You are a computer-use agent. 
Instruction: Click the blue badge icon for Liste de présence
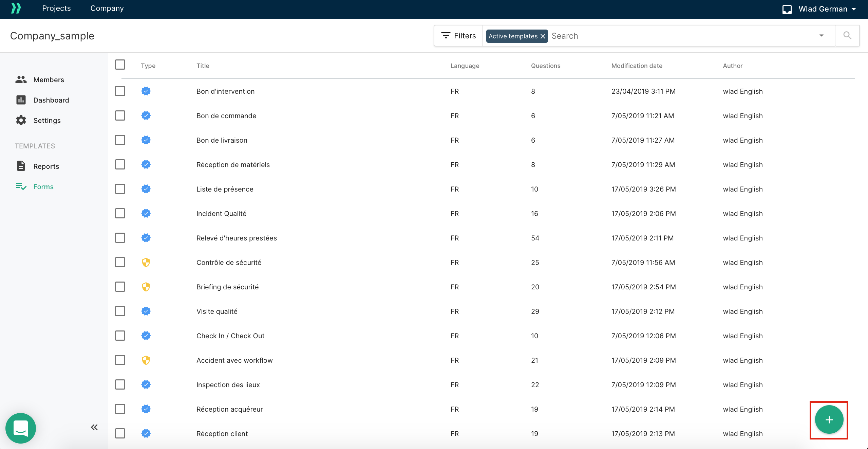(x=146, y=189)
